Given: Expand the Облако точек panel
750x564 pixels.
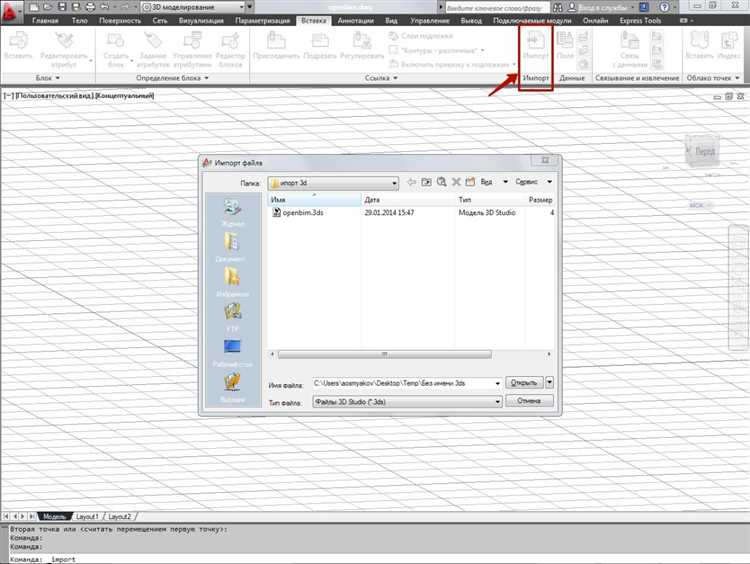Looking at the screenshot, I should [713, 77].
